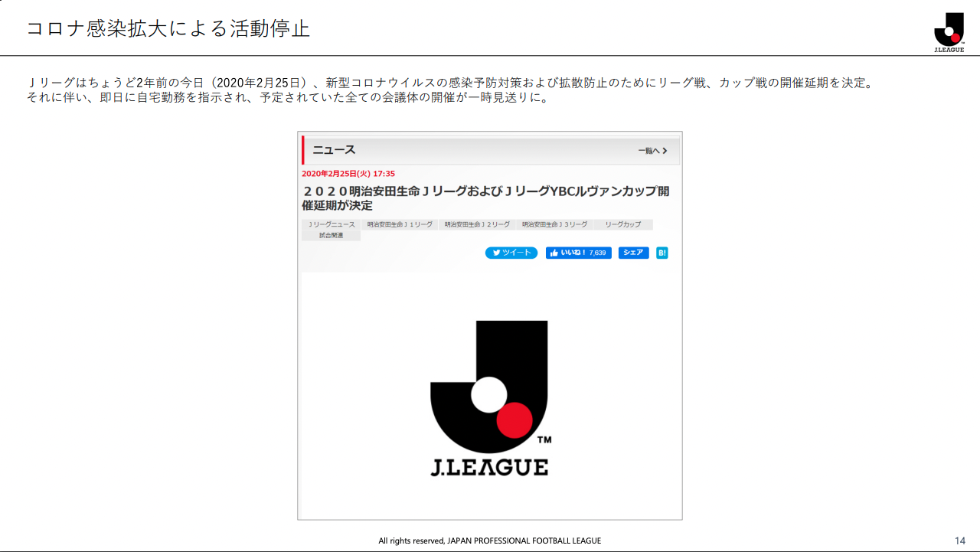The image size is (980, 552).
Task: Click the ツイート tweet button
Action: tap(511, 253)
